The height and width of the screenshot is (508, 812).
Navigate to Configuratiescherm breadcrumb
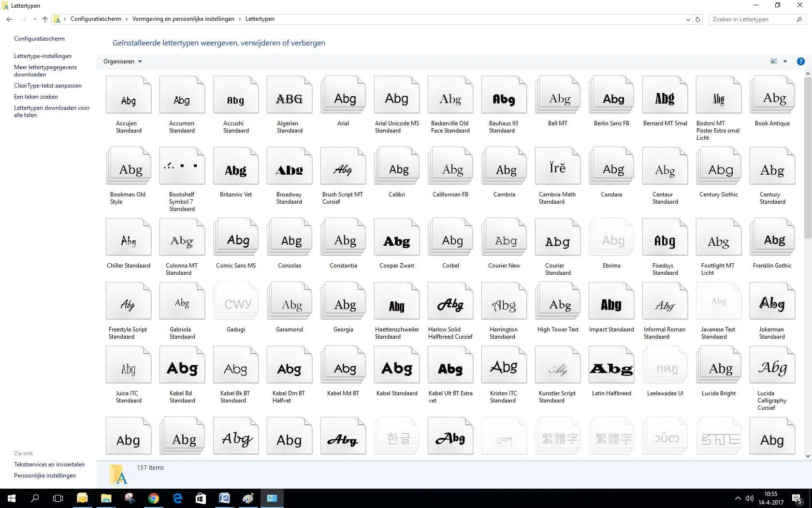coord(96,19)
